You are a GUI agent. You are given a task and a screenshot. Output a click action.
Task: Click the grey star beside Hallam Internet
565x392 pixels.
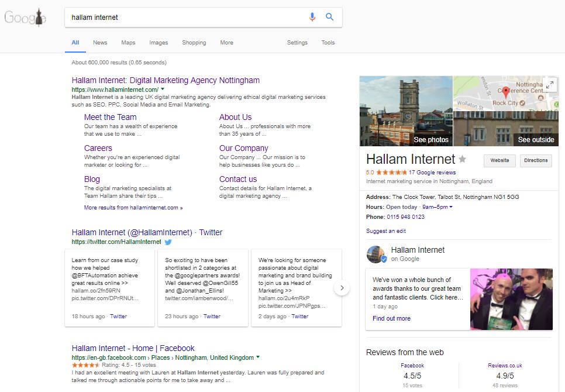click(463, 159)
